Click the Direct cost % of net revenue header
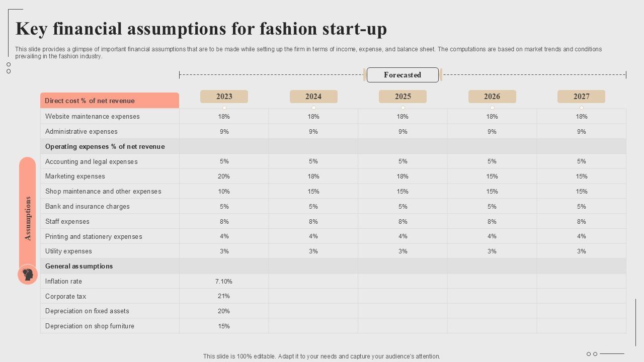Image resolution: width=644 pixels, height=362 pixels. (110, 101)
